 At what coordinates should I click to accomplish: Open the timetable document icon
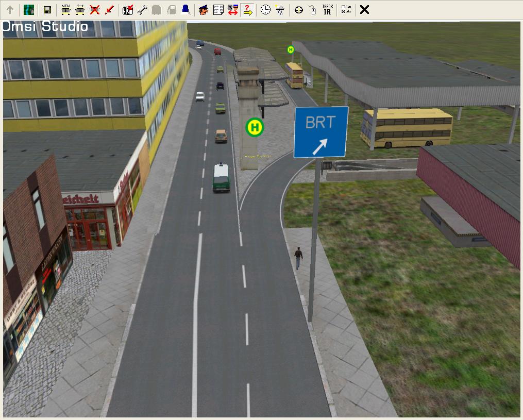point(218,9)
